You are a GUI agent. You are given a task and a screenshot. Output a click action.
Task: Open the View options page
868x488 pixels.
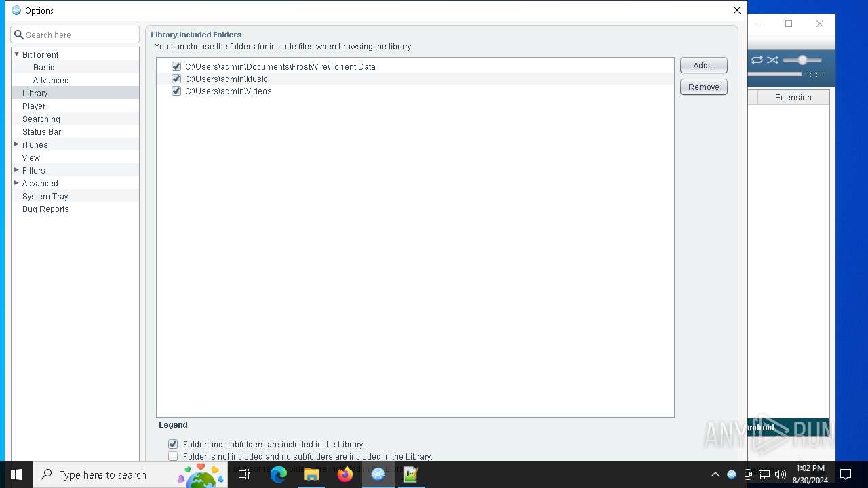pos(31,157)
